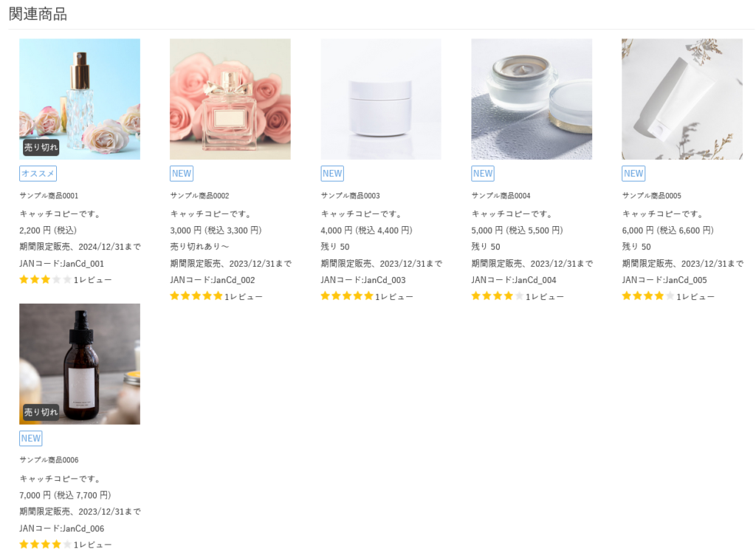This screenshot has height=560, width=756.
Task: Click NEW badge on サンプル商品0006
Action: 30,438
